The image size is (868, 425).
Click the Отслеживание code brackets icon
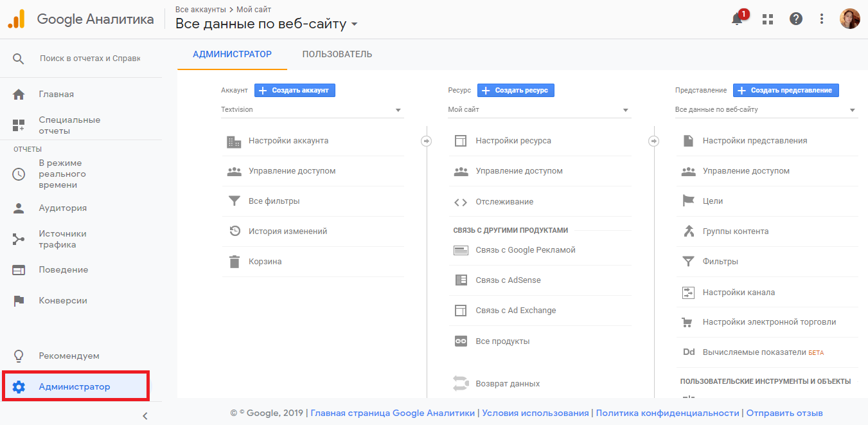tap(461, 202)
